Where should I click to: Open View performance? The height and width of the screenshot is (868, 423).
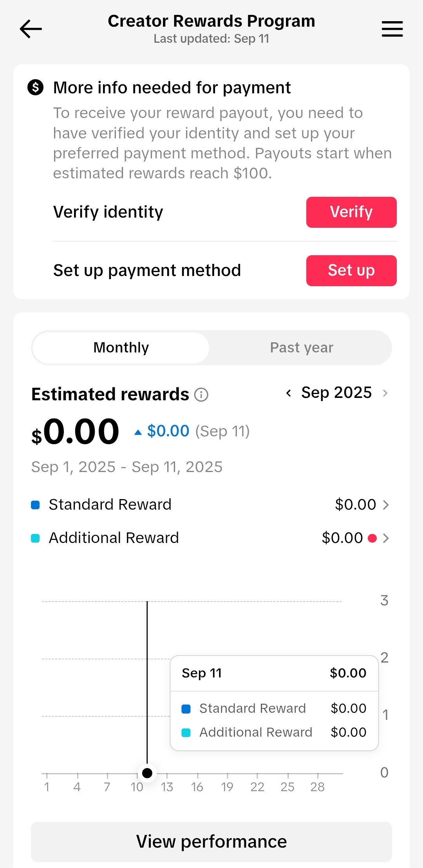point(211,841)
